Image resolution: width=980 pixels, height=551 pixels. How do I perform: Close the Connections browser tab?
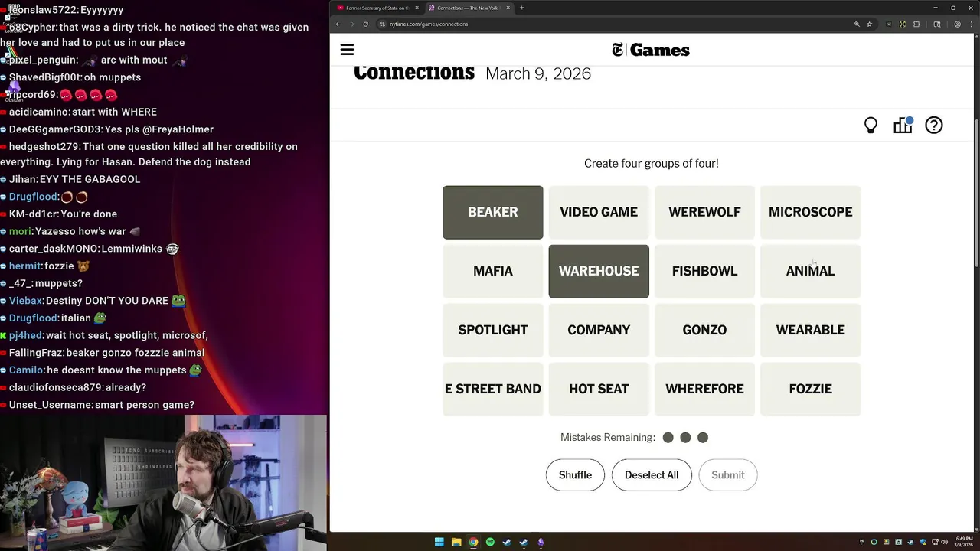tap(508, 8)
